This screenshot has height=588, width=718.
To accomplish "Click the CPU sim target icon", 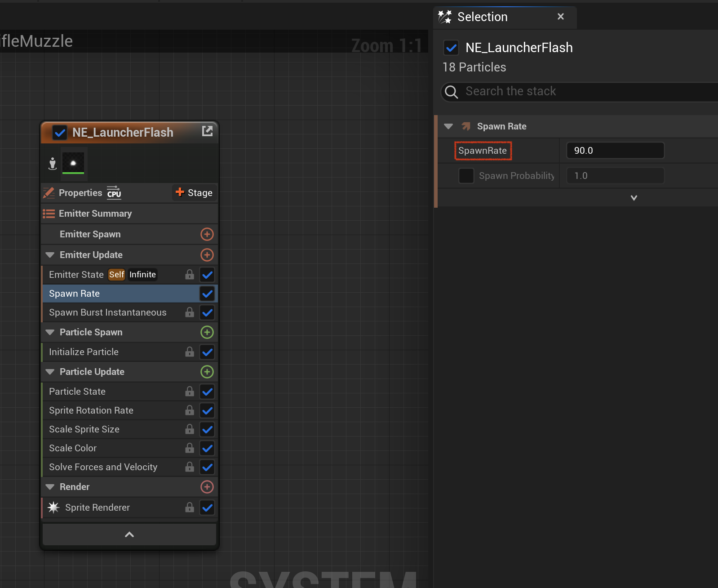I will coord(114,192).
